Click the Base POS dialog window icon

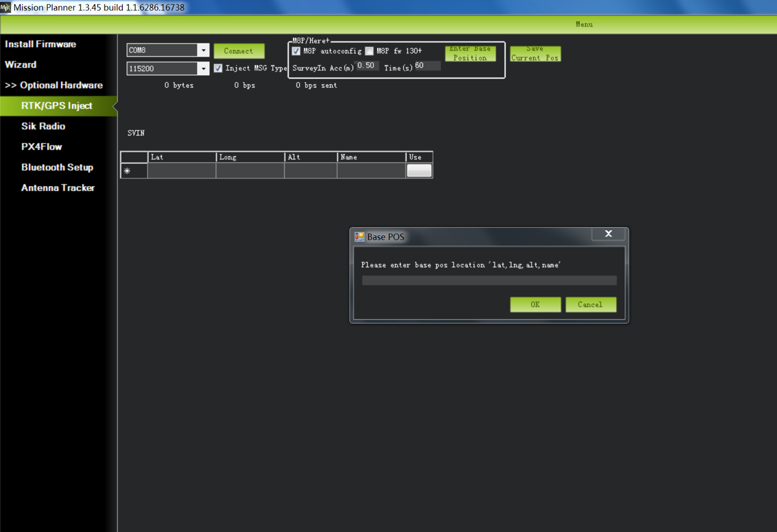pyautogui.click(x=359, y=237)
